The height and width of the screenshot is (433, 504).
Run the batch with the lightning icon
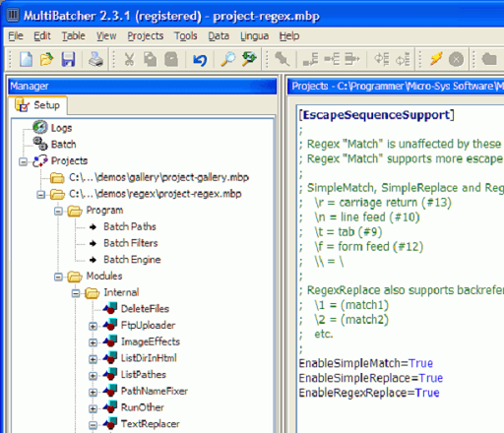pyautogui.click(x=436, y=60)
